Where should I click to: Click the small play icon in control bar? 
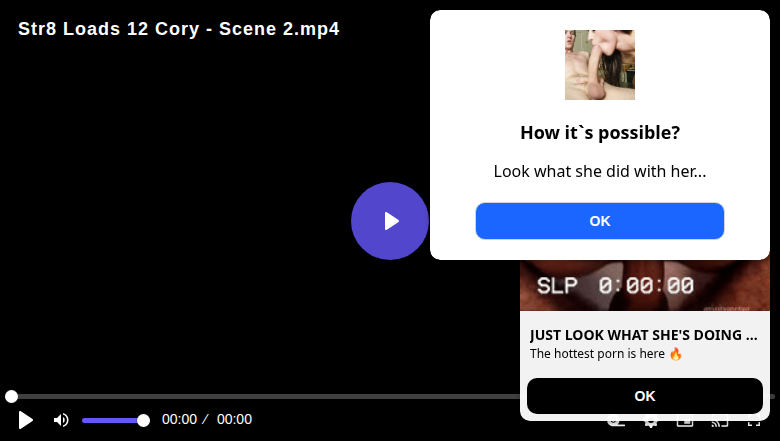pos(26,420)
